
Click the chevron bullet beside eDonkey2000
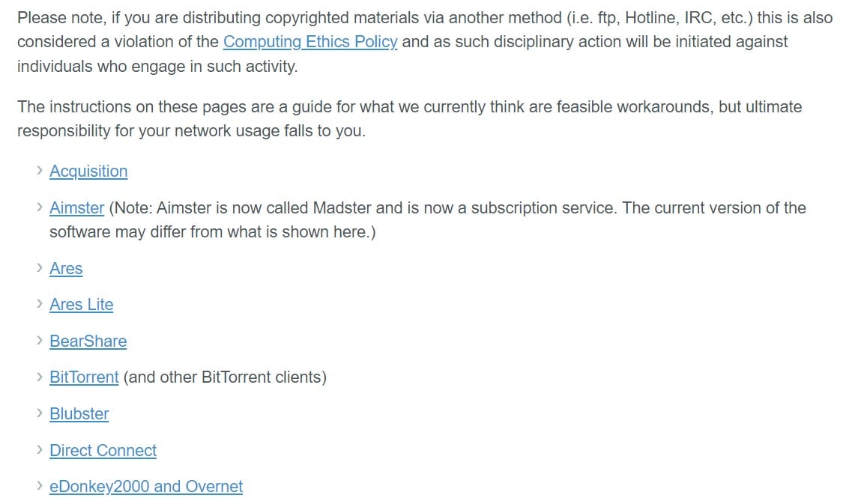tap(40, 486)
